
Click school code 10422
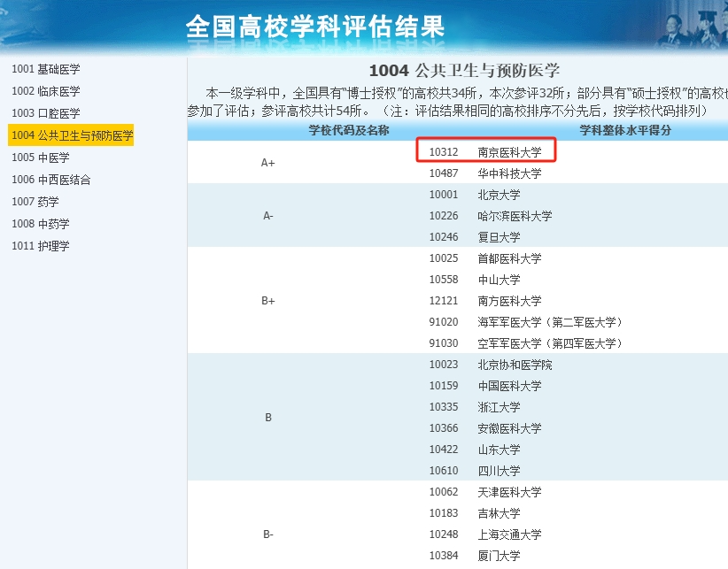pyautogui.click(x=444, y=450)
